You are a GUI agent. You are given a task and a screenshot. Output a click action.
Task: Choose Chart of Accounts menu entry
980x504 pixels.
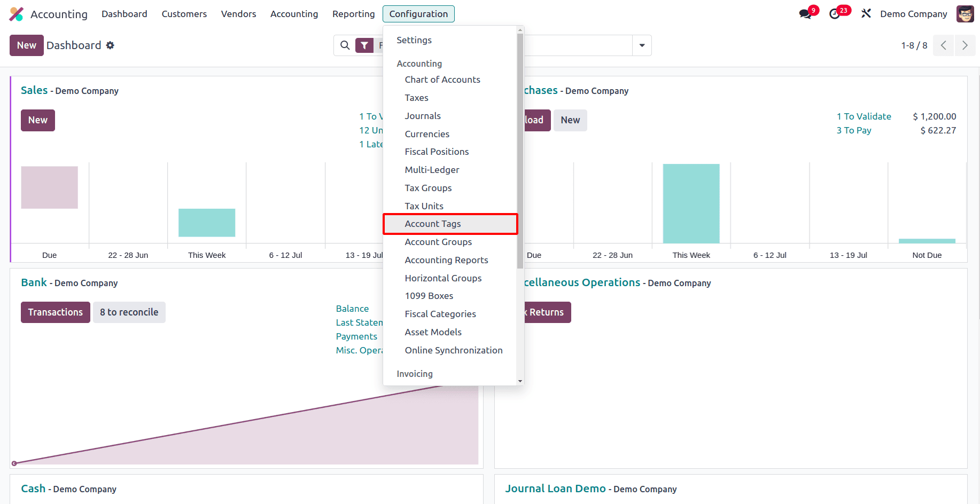[442, 80]
